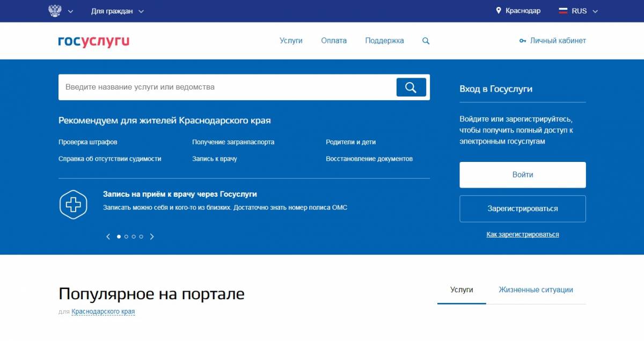The image size is (644, 341).
Task: Open banner 'Запись на приём к врачу через Госуслуги'
Action: pos(180,194)
